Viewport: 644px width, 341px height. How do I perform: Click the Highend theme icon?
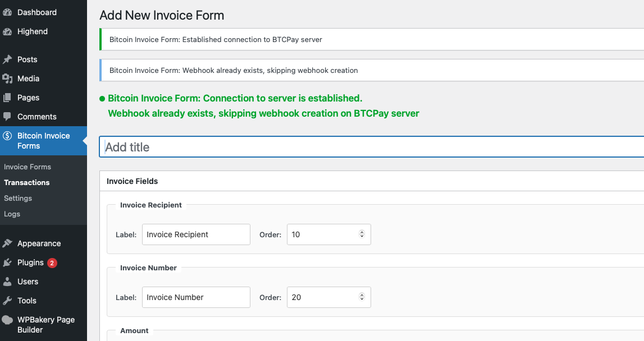[x=8, y=31]
